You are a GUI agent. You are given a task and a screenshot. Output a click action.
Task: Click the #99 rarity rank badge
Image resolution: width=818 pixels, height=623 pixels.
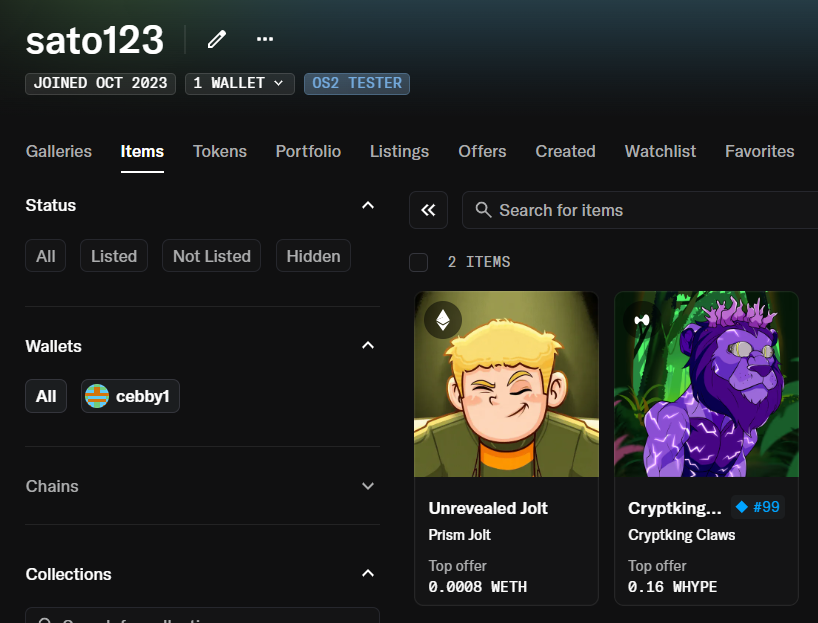click(758, 507)
